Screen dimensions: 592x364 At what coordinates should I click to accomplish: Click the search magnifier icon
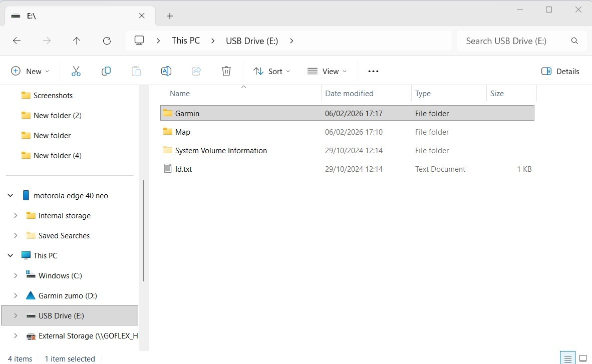[x=574, y=41]
